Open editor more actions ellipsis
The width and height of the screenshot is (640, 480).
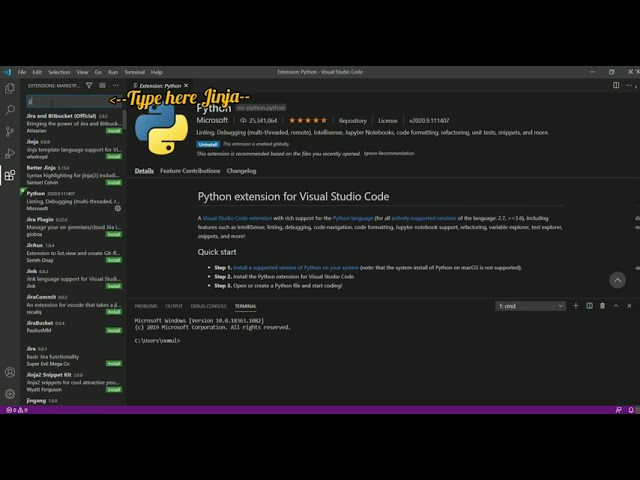click(x=629, y=85)
